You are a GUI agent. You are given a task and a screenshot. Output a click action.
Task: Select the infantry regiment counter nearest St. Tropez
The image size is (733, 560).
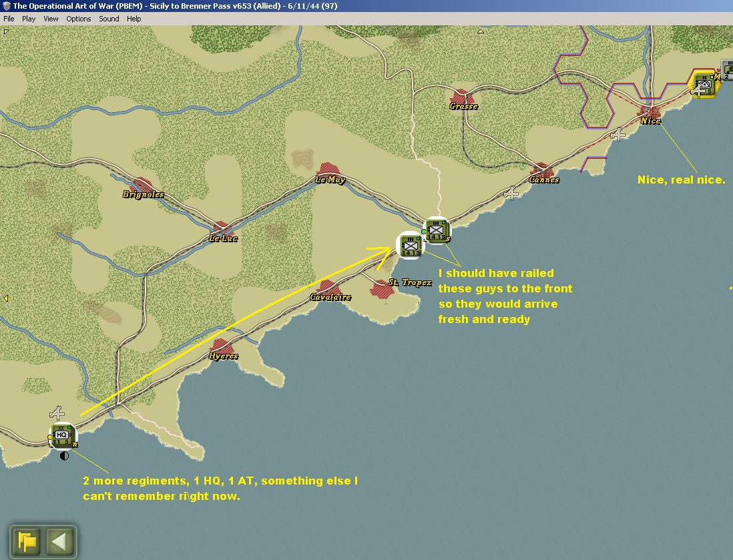click(x=410, y=245)
